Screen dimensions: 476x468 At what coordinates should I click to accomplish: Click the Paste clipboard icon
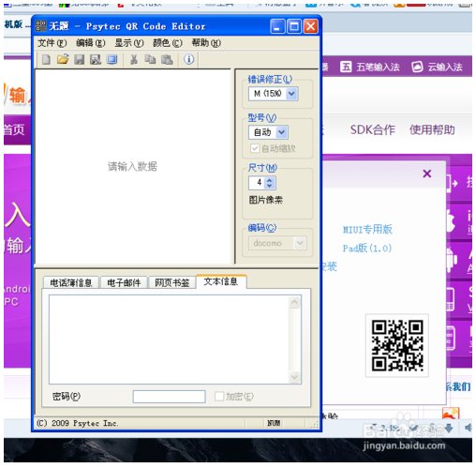(x=167, y=59)
